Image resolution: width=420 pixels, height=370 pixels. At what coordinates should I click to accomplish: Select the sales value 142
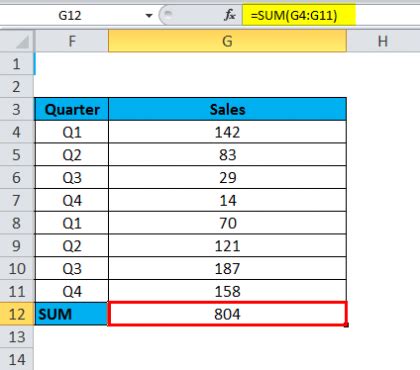tap(228, 132)
